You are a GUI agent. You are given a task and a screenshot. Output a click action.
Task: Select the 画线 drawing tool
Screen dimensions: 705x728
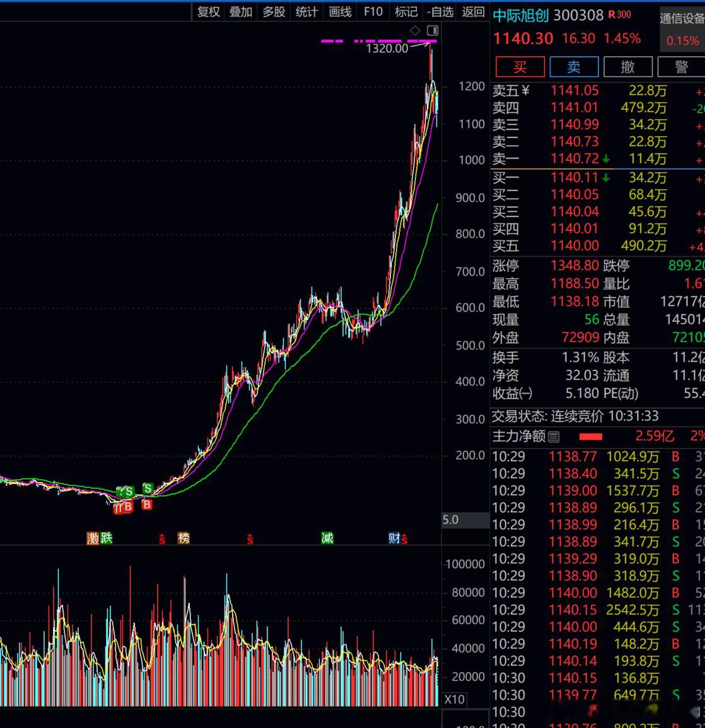340,11
